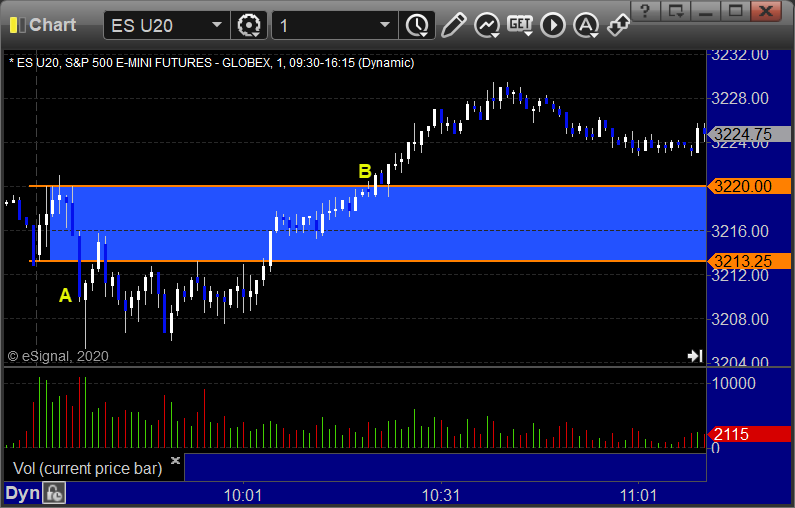
Task: Click the yellow B annotation
Action: point(365,171)
